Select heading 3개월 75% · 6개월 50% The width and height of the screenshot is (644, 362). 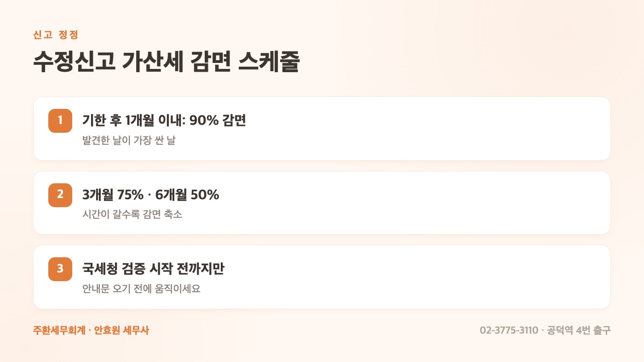pos(151,195)
